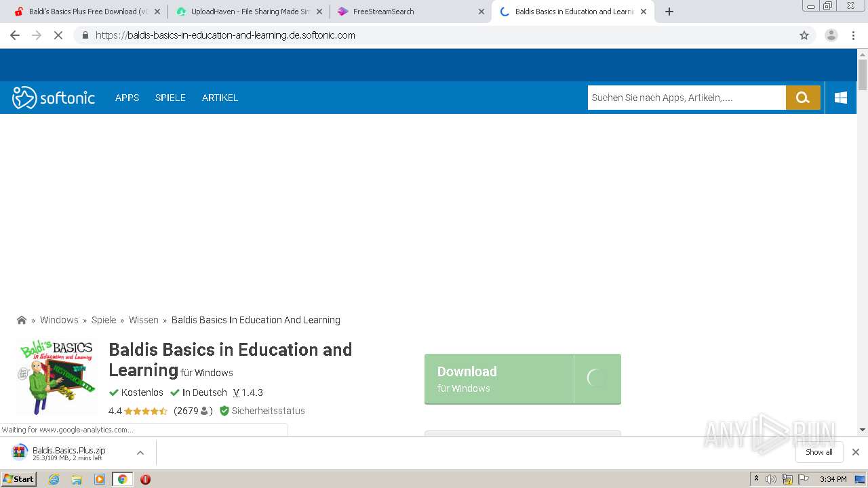
Task: Open the ARTIKEL menu
Action: [x=220, y=98]
